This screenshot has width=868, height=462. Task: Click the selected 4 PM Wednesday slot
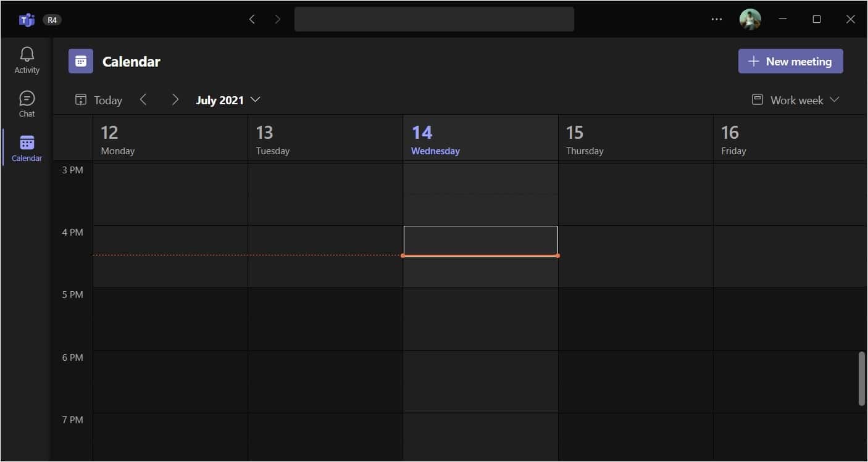(x=481, y=241)
